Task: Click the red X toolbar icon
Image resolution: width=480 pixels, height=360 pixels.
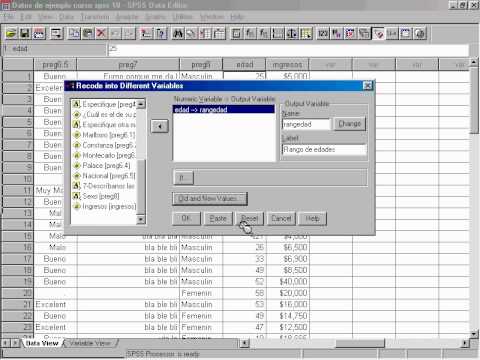Action: (101, 34)
